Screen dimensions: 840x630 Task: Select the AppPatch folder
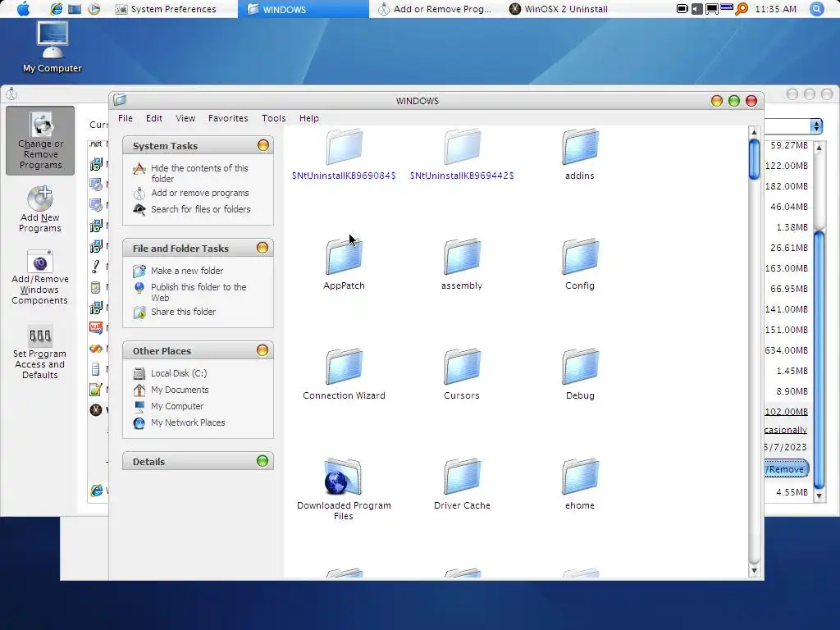pyautogui.click(x=344, y=264)
